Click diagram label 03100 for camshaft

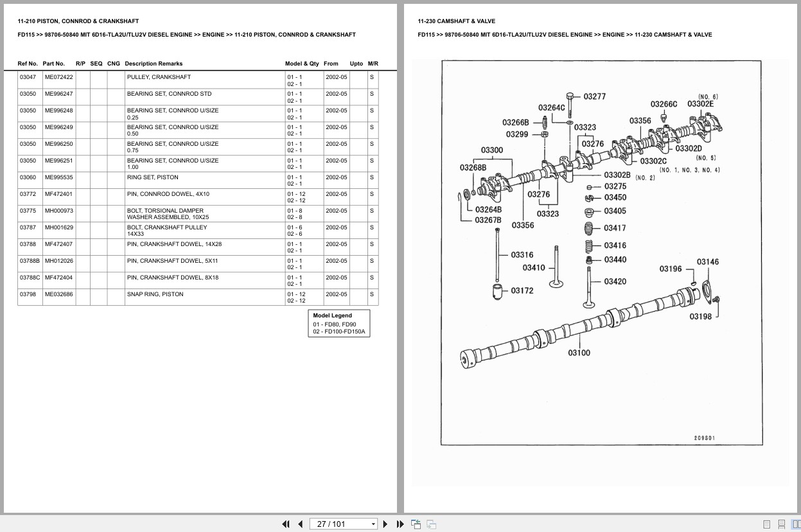click(579, 353)
